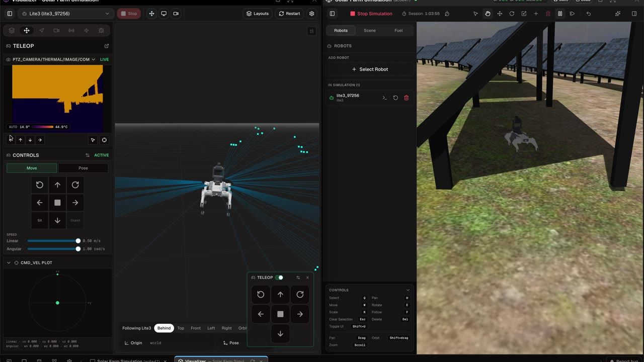Adjust the Linear speed slider
644x362 pixels.
click(53, 241)
